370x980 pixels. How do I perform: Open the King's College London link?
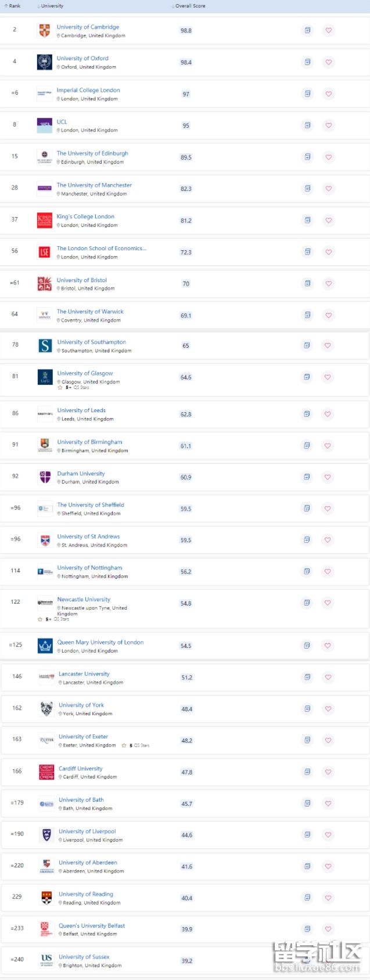(x=85, y=217)
